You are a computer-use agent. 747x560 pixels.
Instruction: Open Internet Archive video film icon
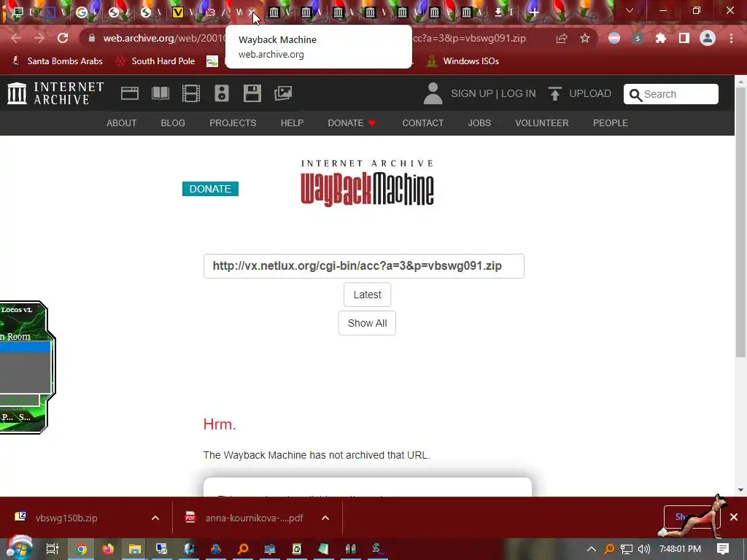click(x=191, y=93)
